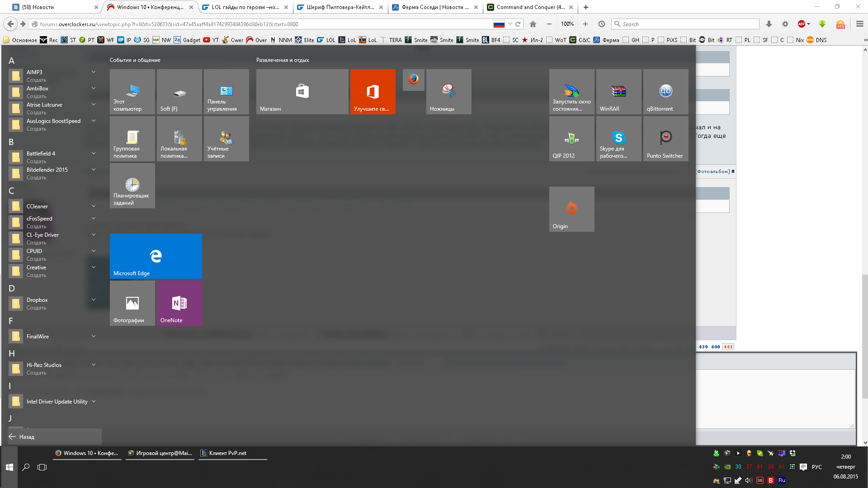Expand the AIMP3 folder chevron

pyautogui.click(x=94, y=72)
